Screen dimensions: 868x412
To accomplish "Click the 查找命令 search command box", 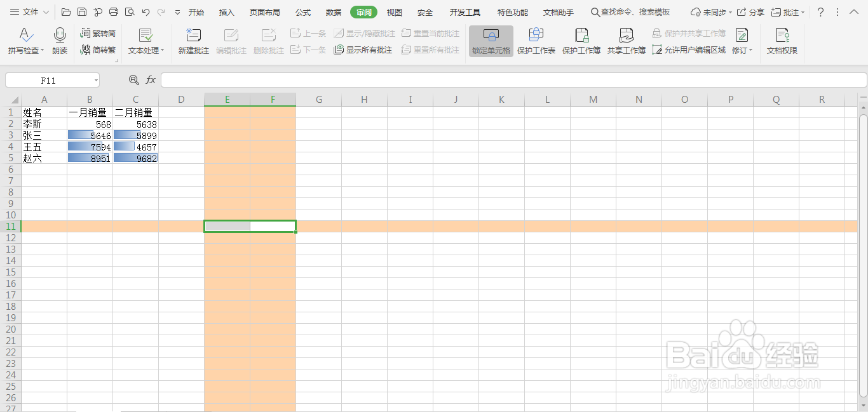I will click(631, 12).
